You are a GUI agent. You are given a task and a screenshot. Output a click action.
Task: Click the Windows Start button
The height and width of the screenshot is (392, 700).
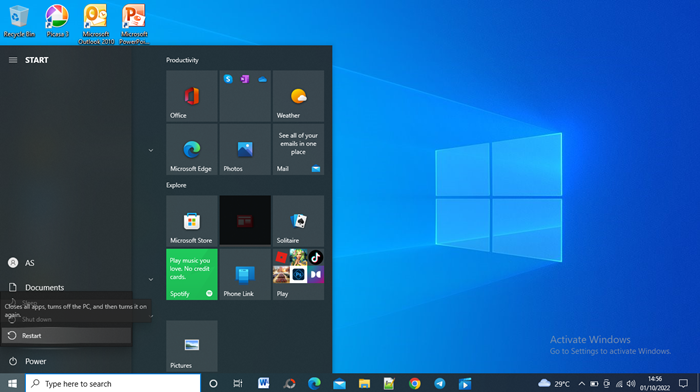12,383
